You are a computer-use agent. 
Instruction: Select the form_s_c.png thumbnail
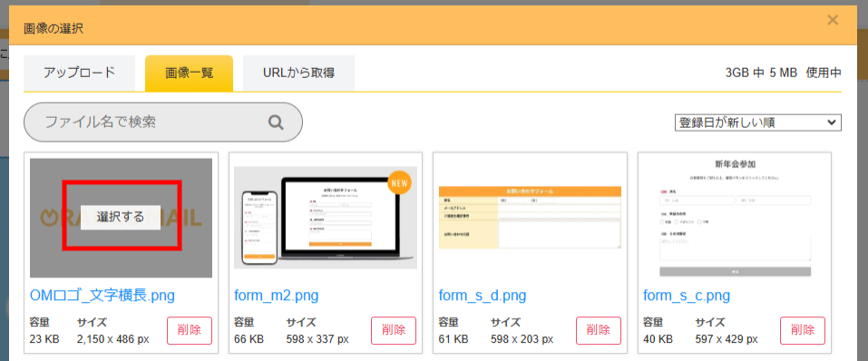click(735, 218)
